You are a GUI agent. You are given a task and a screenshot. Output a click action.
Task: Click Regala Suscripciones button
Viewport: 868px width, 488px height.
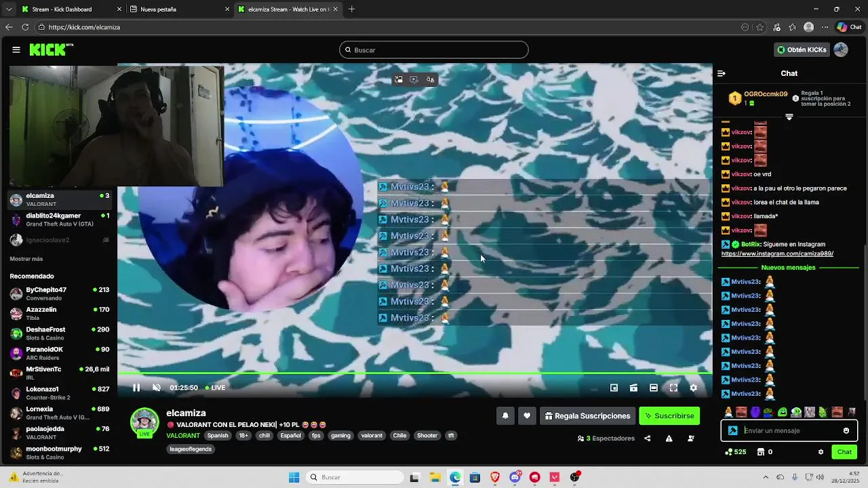tap(587, 416)
